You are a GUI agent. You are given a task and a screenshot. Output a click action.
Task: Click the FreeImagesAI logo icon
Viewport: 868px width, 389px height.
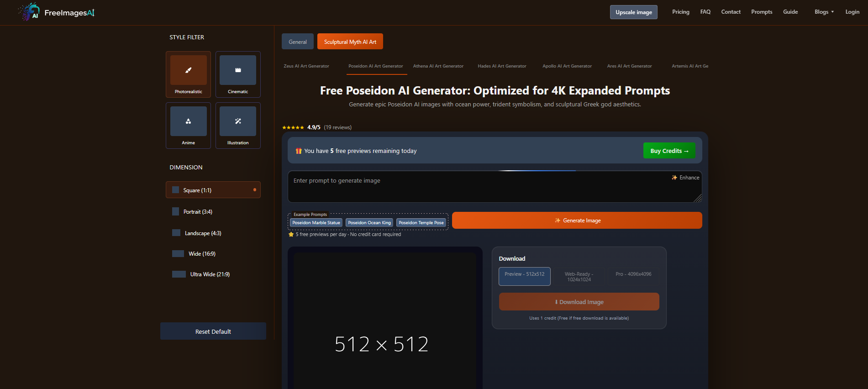[29, 12]
